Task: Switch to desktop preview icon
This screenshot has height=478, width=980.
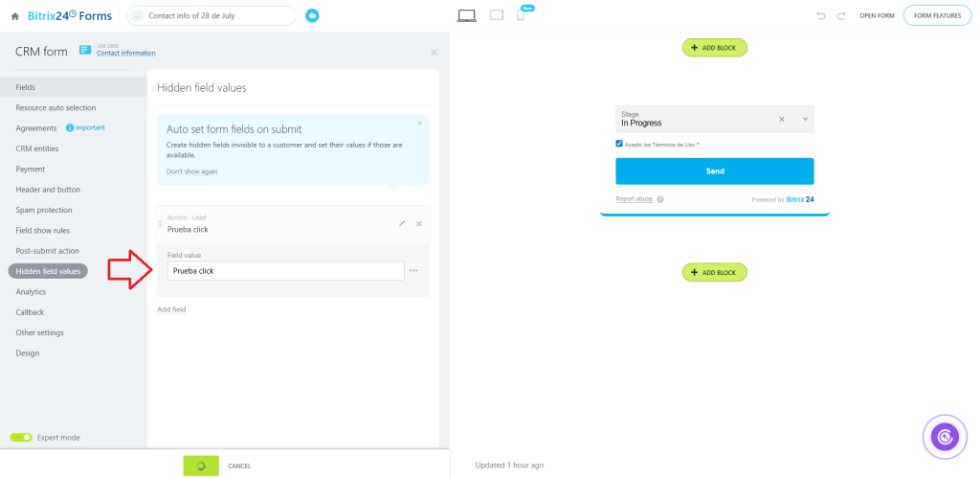Action: pyautogui.click(x=467, y=15)
